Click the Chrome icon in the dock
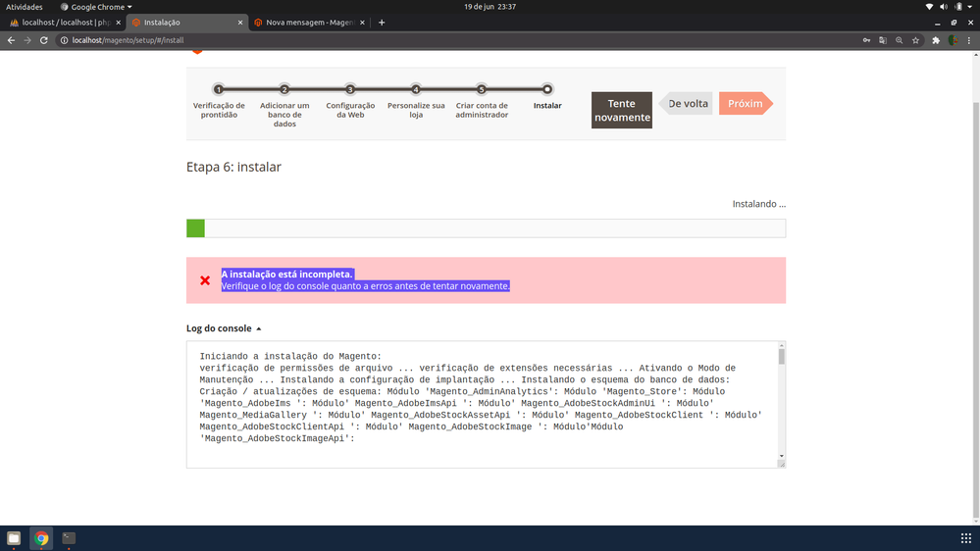980x551 pixels. (x=41, y=538)
